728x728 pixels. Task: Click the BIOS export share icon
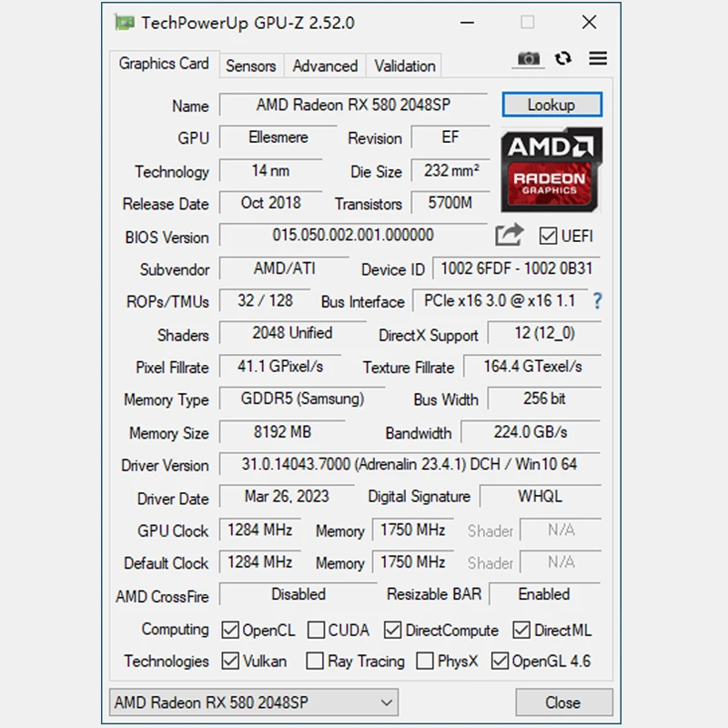(x=509, y=235)
